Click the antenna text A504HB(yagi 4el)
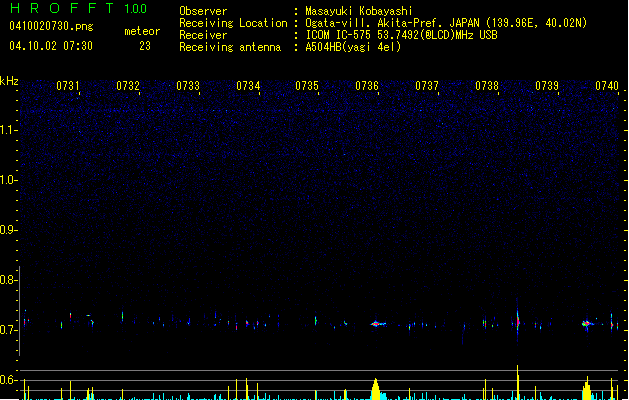The image size is (629, 400). click(x=353, y=47)
